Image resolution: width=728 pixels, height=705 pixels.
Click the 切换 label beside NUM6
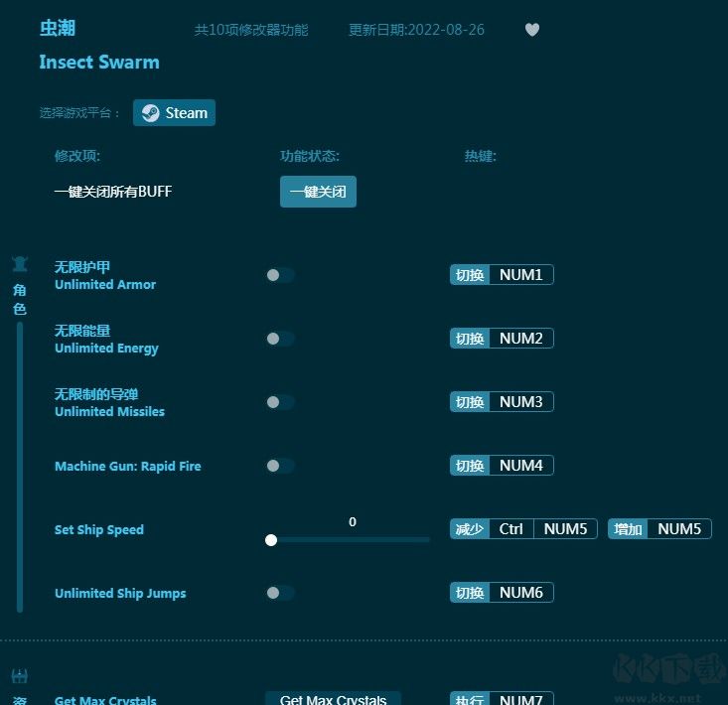coord(470,592)
